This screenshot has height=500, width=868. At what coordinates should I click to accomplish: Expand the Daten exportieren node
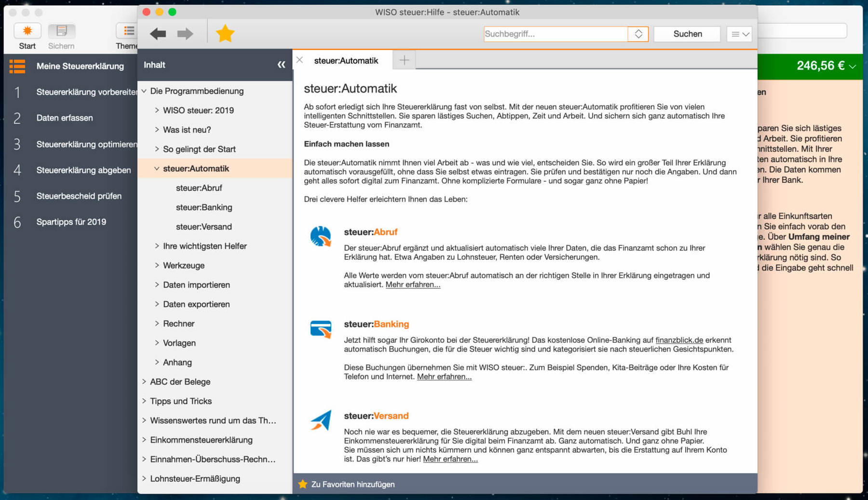click(x=157, y=304)
